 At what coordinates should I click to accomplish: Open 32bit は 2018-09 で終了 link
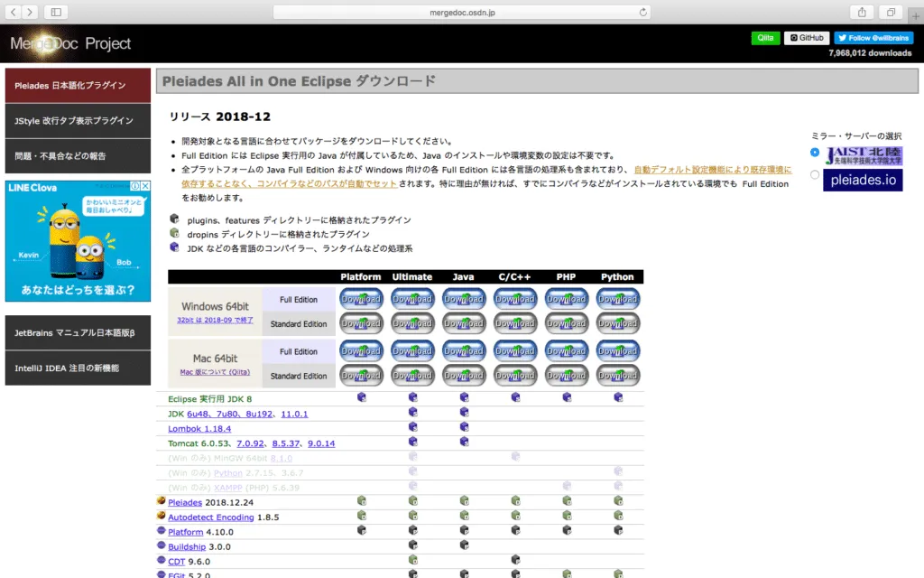pyautogui.click(x=215, y=321)
